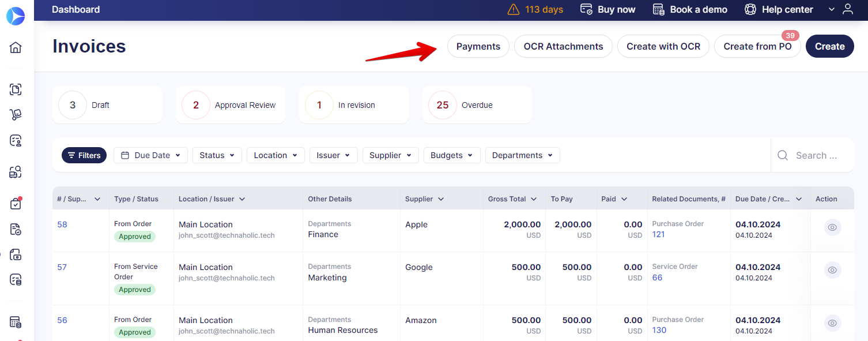Viewport: 868px width, 341px height.
Task: Open the user account icon in the top bar
Action: (x=848, y=9)
